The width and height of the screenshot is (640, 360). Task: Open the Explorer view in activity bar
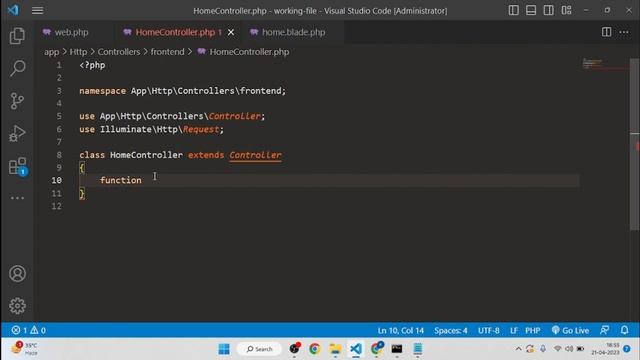click(x=17, y=36)
